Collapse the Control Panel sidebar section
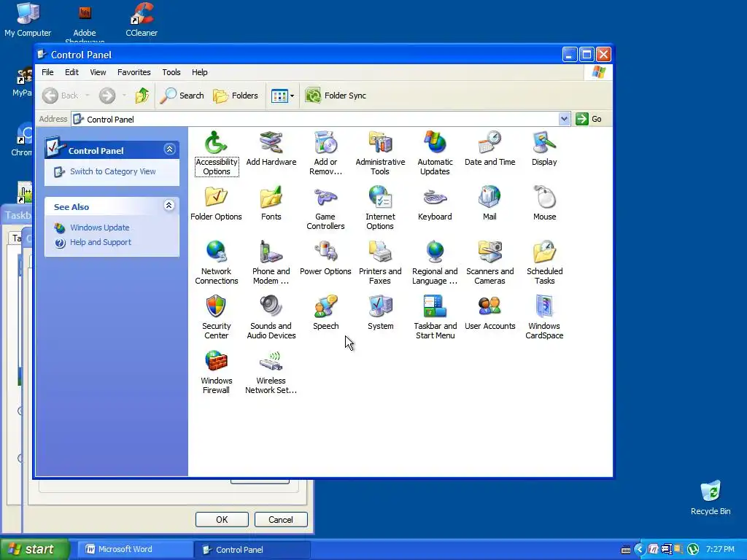 169,149
